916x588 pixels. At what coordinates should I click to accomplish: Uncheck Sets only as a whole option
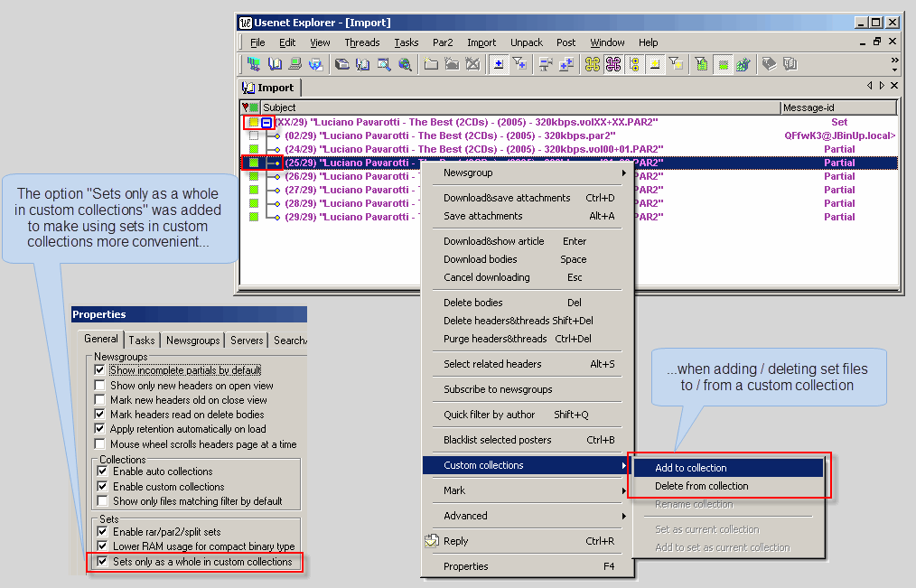click(x=100, y=562)
